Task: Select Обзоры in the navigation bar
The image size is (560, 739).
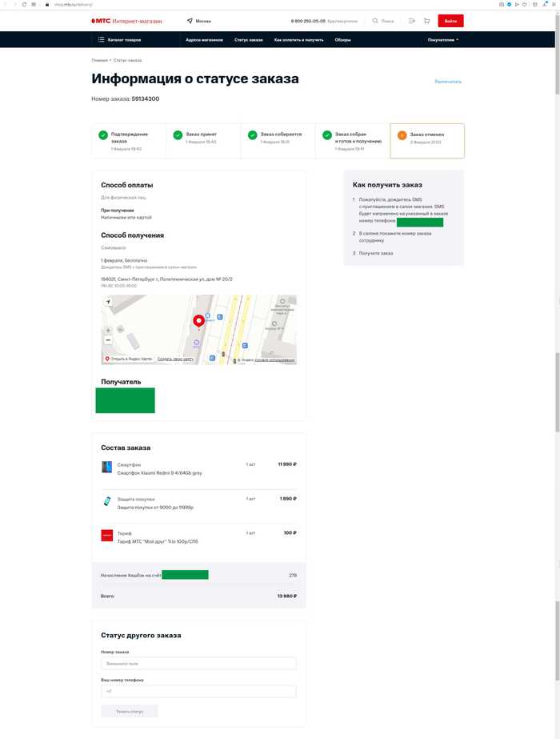Action: pos(342,38)
